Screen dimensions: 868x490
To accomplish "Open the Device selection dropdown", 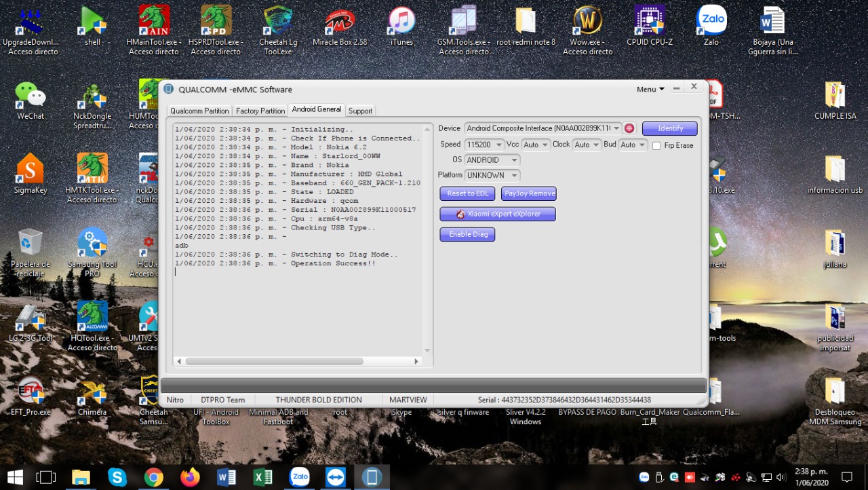I will click(543, 128).
